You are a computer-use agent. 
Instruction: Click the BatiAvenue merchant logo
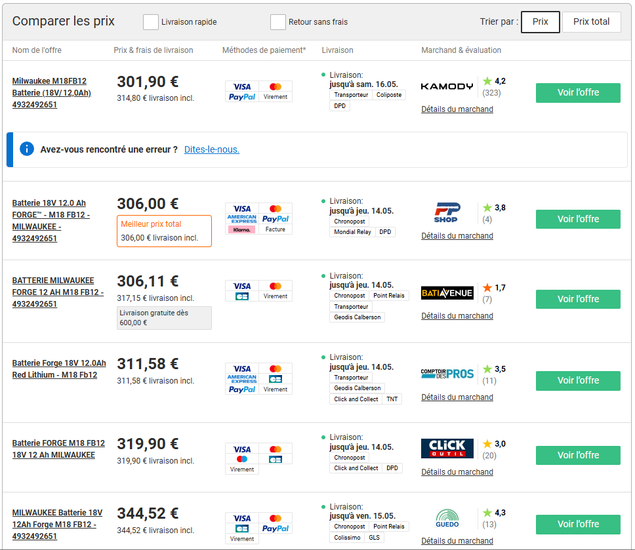(x=447, y=293)
